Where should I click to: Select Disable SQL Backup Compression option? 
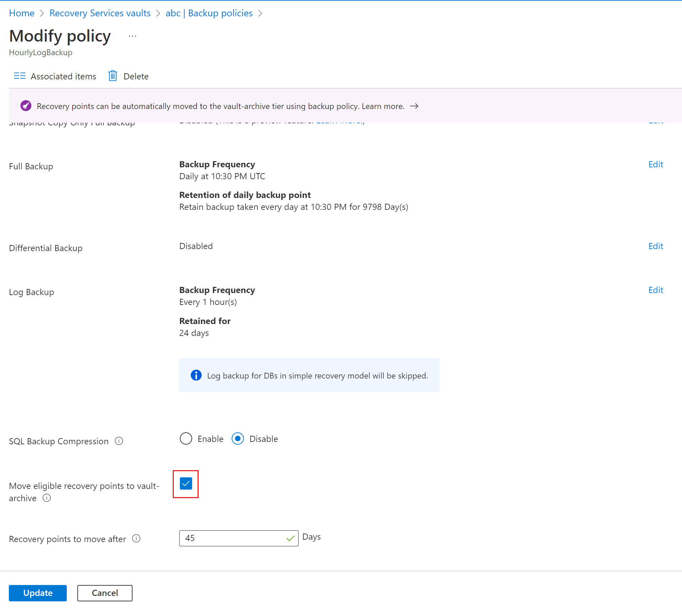[x=238, y=439]
